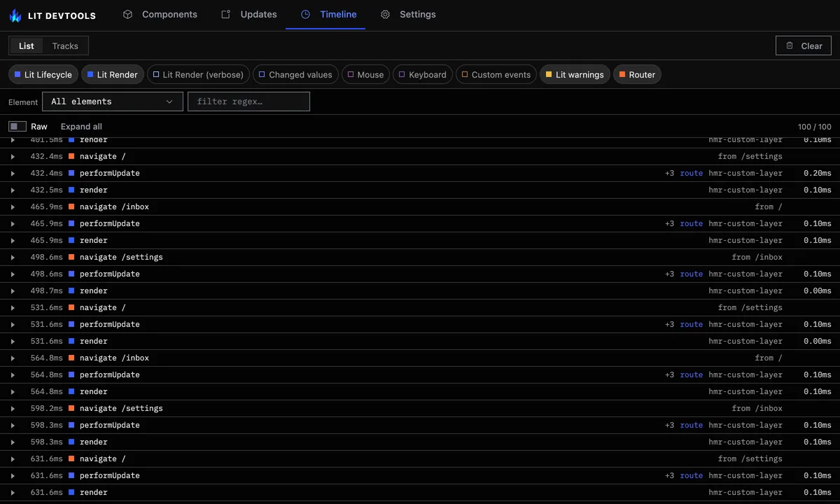The image size is (840, 504).
Task: Toggle the Router filter chip
Action: tap(637, 75)
